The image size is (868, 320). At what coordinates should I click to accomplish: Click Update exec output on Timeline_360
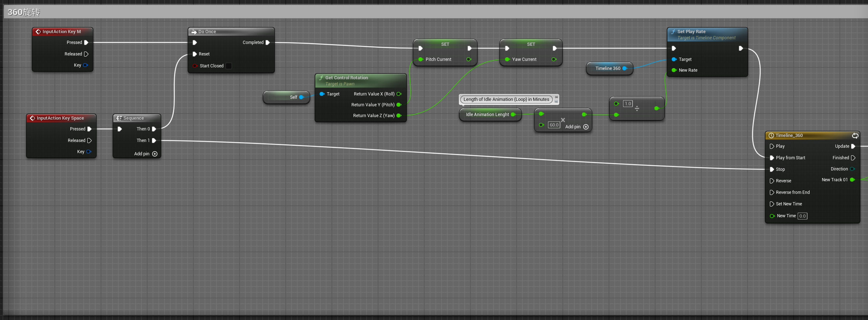(853, 146)
